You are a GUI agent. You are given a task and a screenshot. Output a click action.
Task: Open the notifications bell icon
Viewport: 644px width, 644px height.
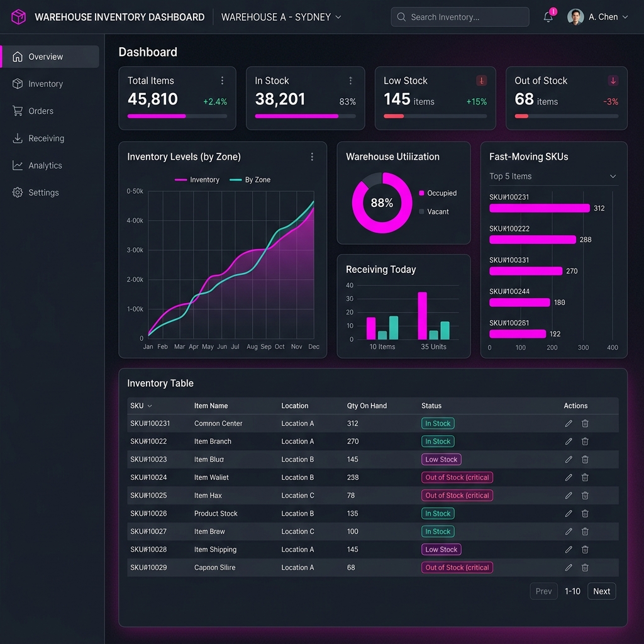[548, 17]
